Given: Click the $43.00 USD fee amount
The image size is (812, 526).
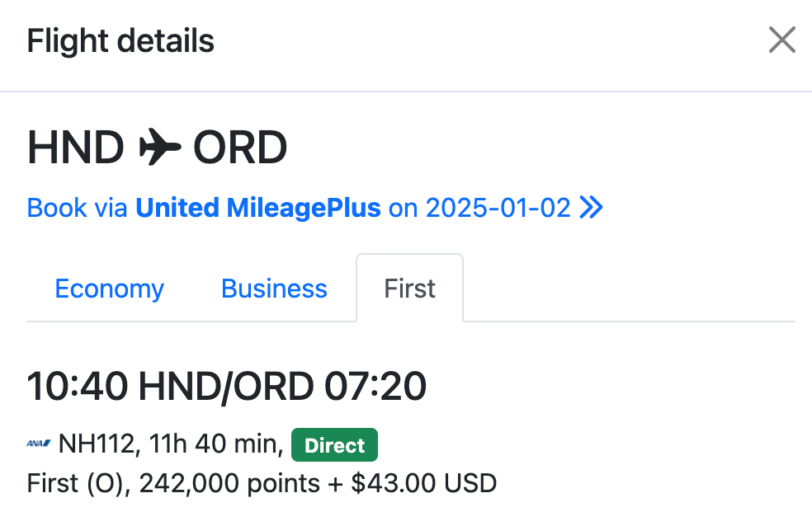Looking at the screenshot, I should point(423,483).
